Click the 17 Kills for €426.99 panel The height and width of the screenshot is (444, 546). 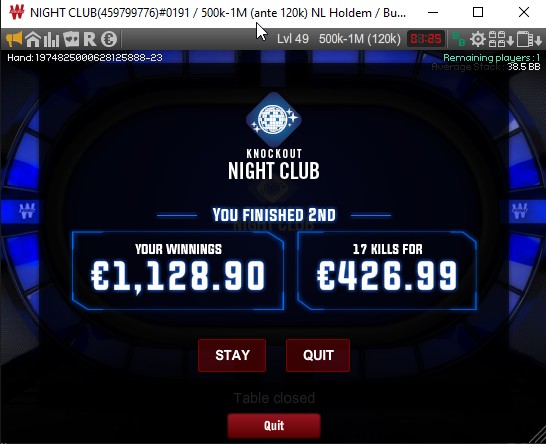click(x=387, y=271)
